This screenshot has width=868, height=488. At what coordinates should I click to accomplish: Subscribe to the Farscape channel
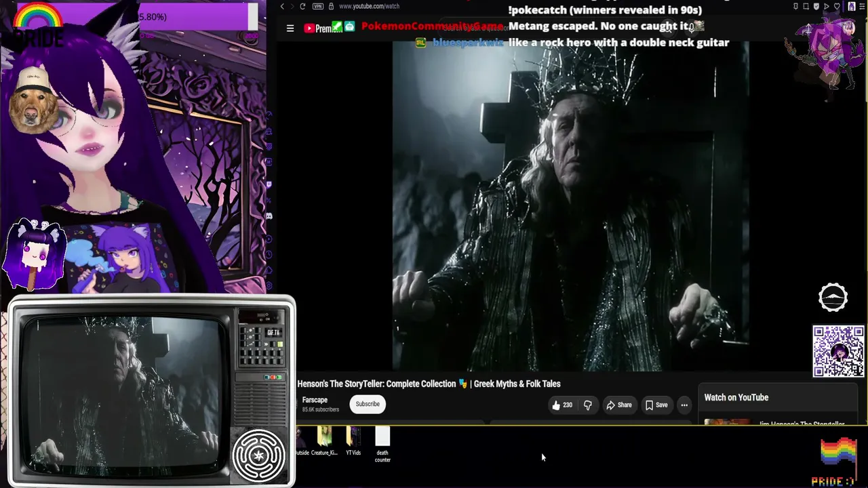tap(368, 405)
